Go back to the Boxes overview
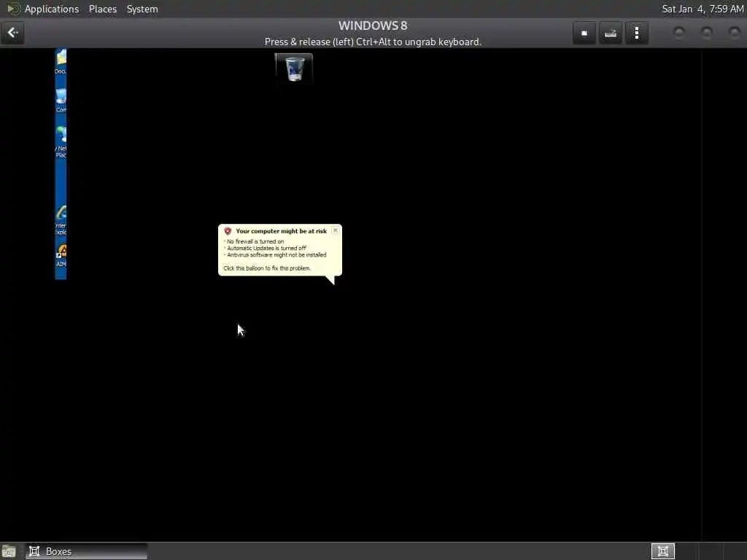 pos(12,33)
